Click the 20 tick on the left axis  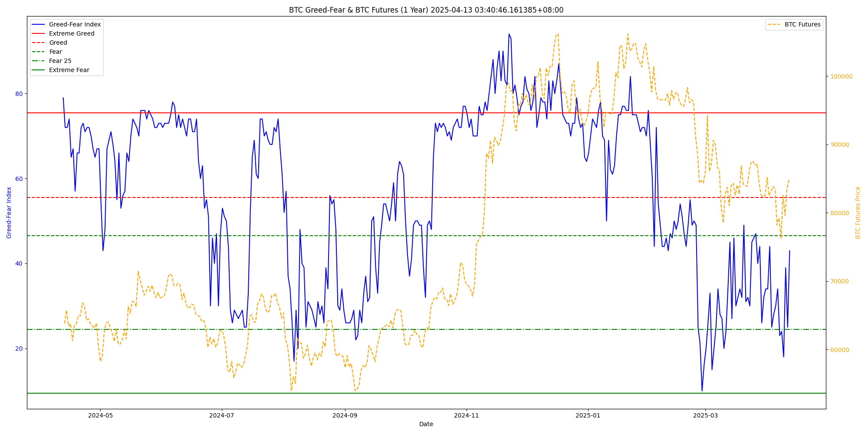[19, 349]
